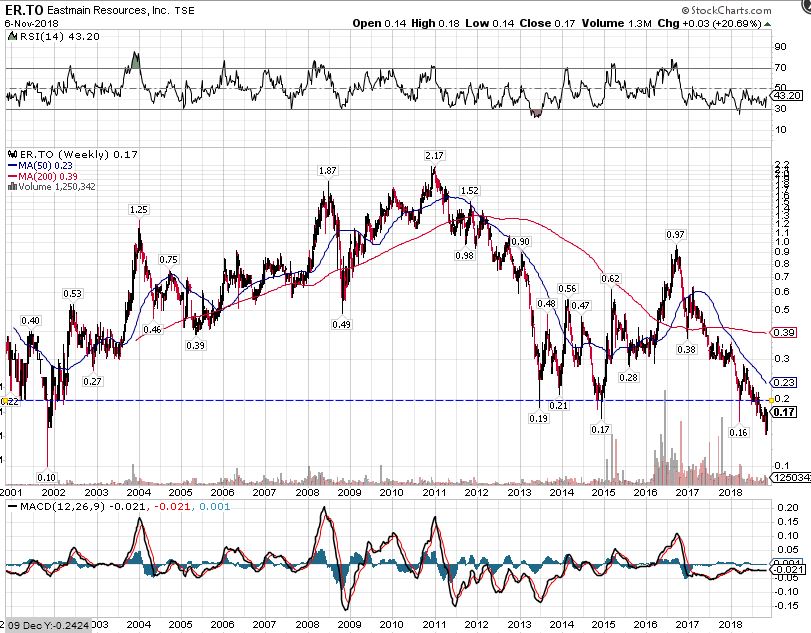Click the ER.TO (Weekly) 0.17 legend label
This screenshot has height=633, width=811.
pos(78,155)
